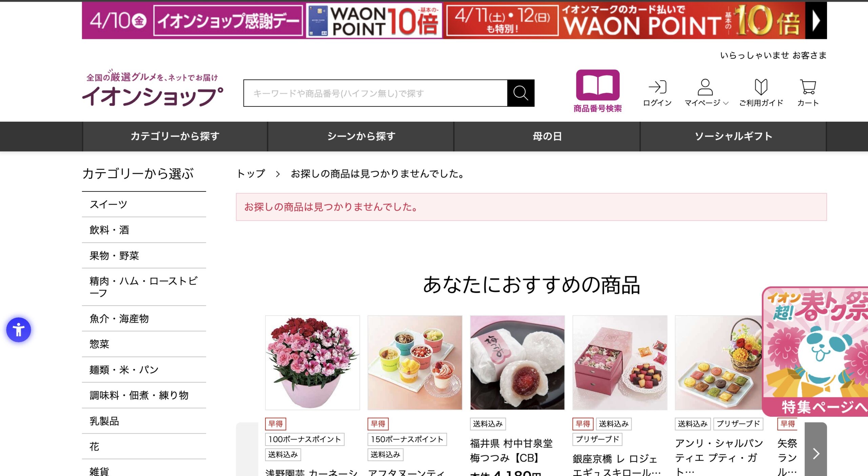Click the blue accessibility icon button

(x=19, y=330)
